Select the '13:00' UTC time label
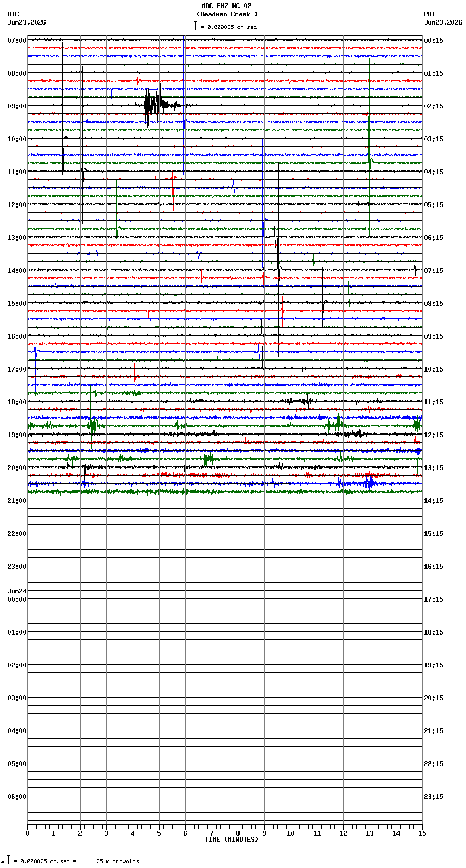 point(17,238)
